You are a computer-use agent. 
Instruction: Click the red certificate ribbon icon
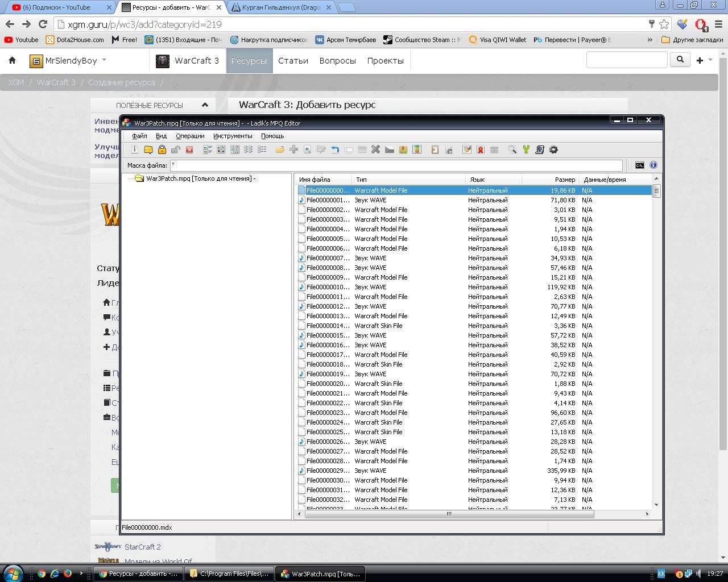pyautogui.click(x=481, y=149)
